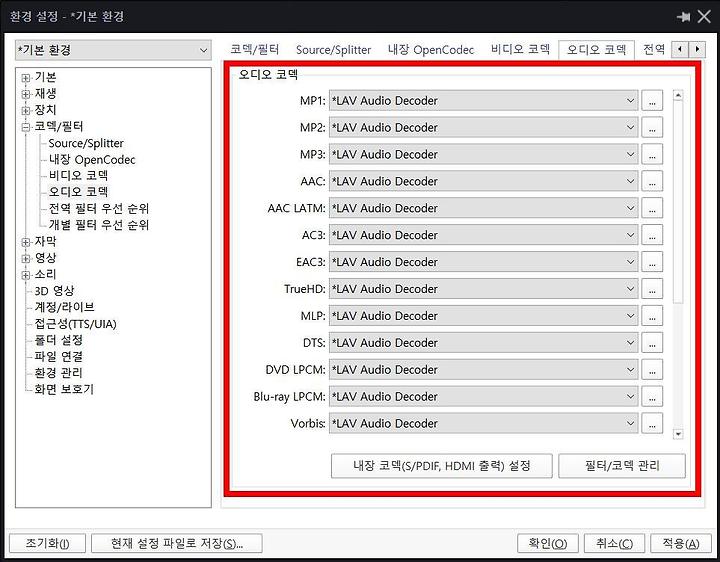Click the 초기화(I) reset button

tap(47, 544)
